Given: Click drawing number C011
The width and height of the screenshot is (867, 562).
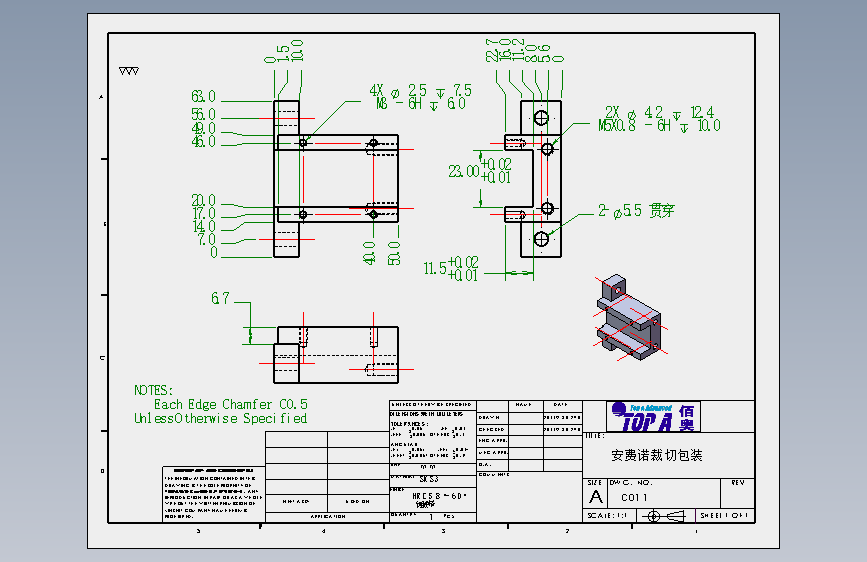Looking at the screenshot, I should (x=634, y=497).
